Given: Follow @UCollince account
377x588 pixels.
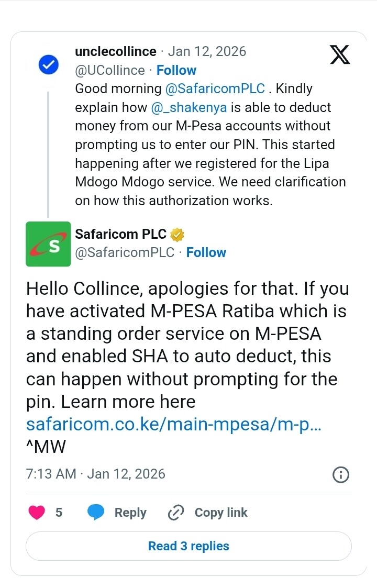Looking at the screenshot, I should (176, 71).
